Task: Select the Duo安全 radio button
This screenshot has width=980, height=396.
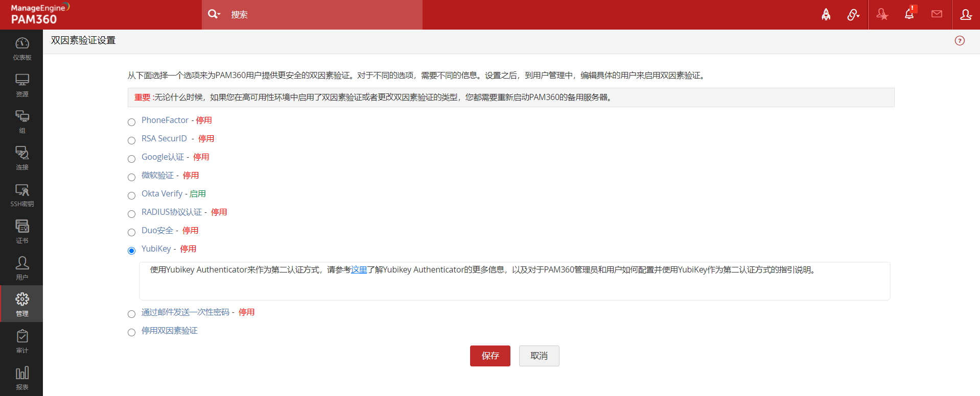Action: tap(131, 232)
